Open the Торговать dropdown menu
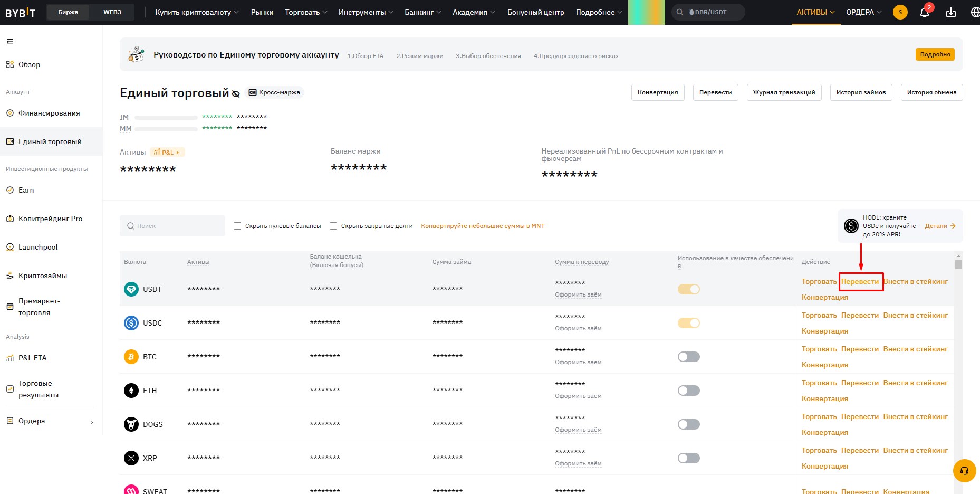Image resolution: width=980 pixels, height=494 pixels. (x=306, y=12)
